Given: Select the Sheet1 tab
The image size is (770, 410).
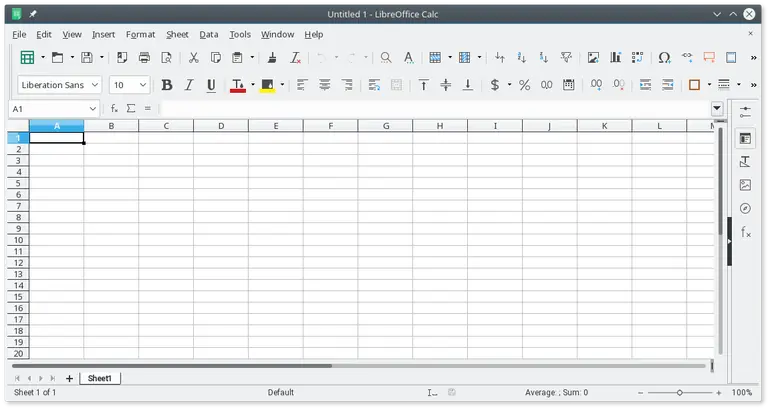Looking at the screenshot, I should (100, 378).
